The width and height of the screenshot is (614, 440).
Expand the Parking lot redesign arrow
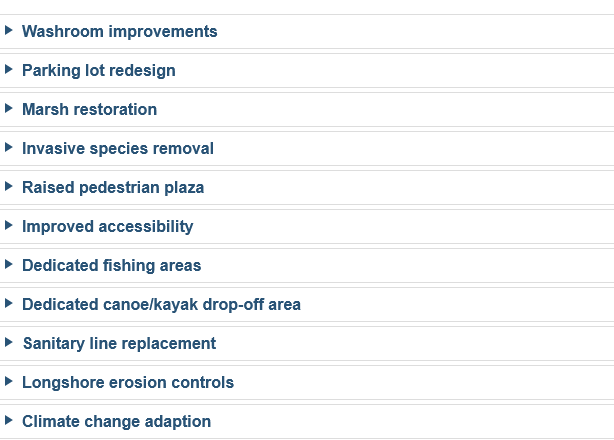click(9, 70)
